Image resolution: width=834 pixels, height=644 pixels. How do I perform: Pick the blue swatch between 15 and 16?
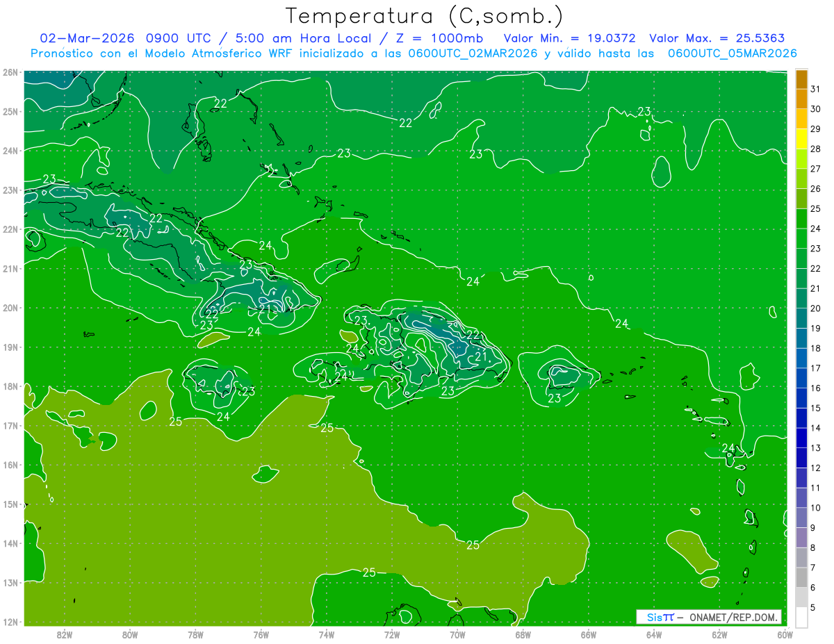click(801, 398)
